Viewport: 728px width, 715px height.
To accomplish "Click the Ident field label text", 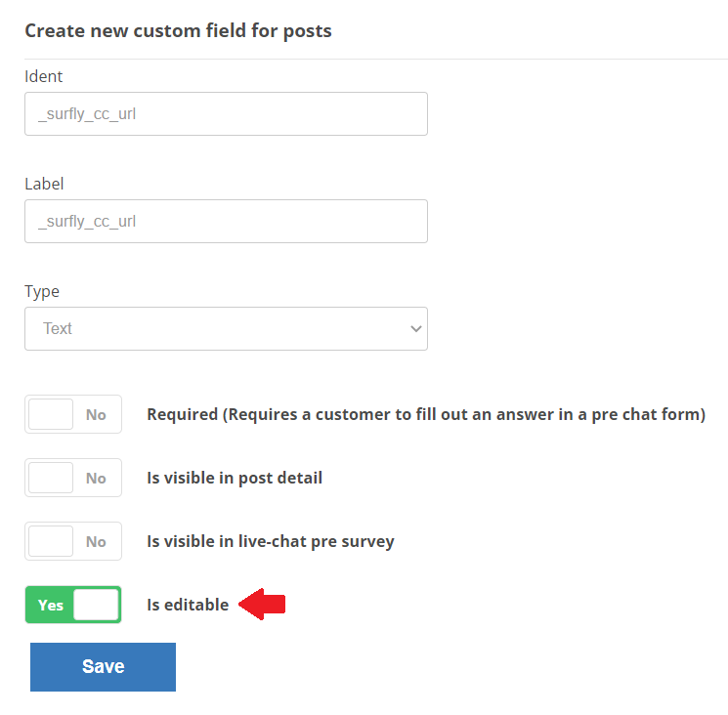I will point(44,76).
